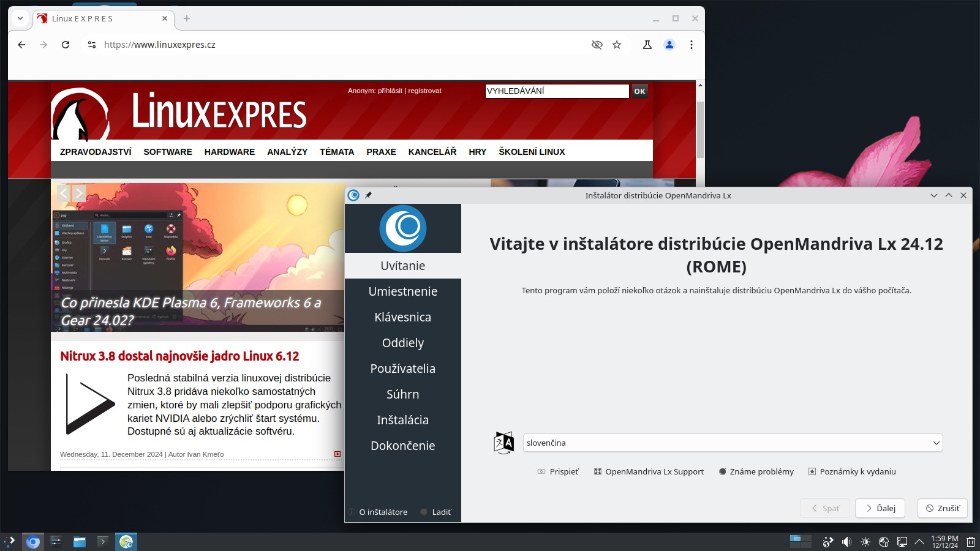Click the next slide arrow on carousel
Image resolution: width=980 pixels, height=551 pixels.
pos(79,193)
